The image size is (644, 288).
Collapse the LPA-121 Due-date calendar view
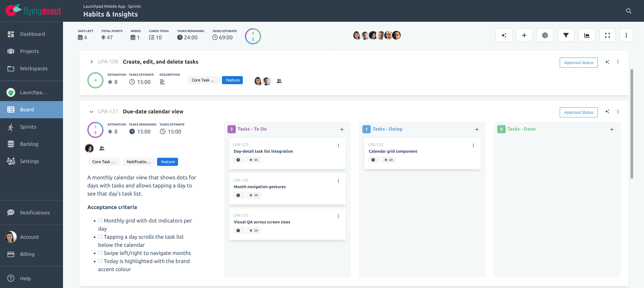[92, 112]
